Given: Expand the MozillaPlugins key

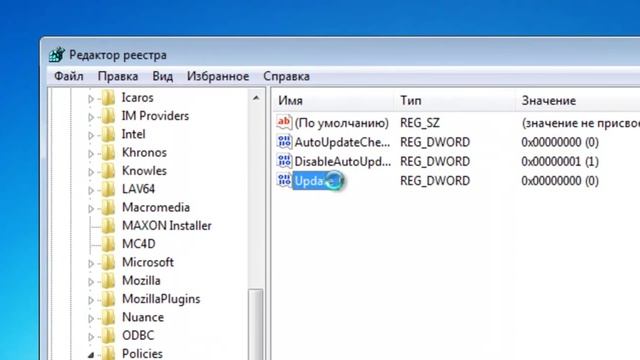Looking at the screenshot, I should click(91, 300).
